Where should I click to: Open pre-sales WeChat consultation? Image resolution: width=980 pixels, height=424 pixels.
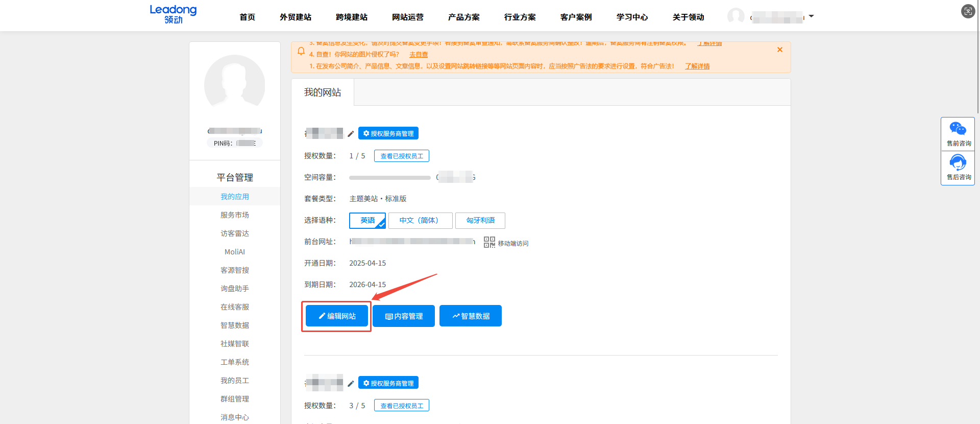point(958,134)
